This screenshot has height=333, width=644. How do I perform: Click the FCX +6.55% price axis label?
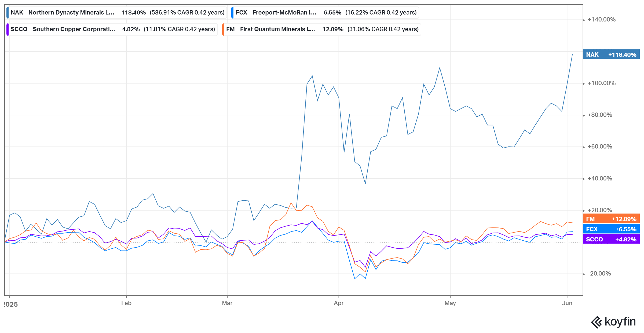pos(611,229)
